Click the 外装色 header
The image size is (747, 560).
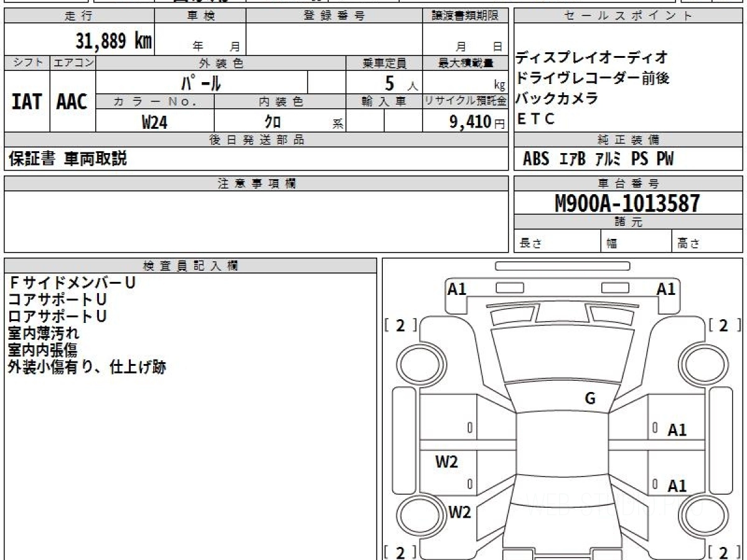click(221, 63)
